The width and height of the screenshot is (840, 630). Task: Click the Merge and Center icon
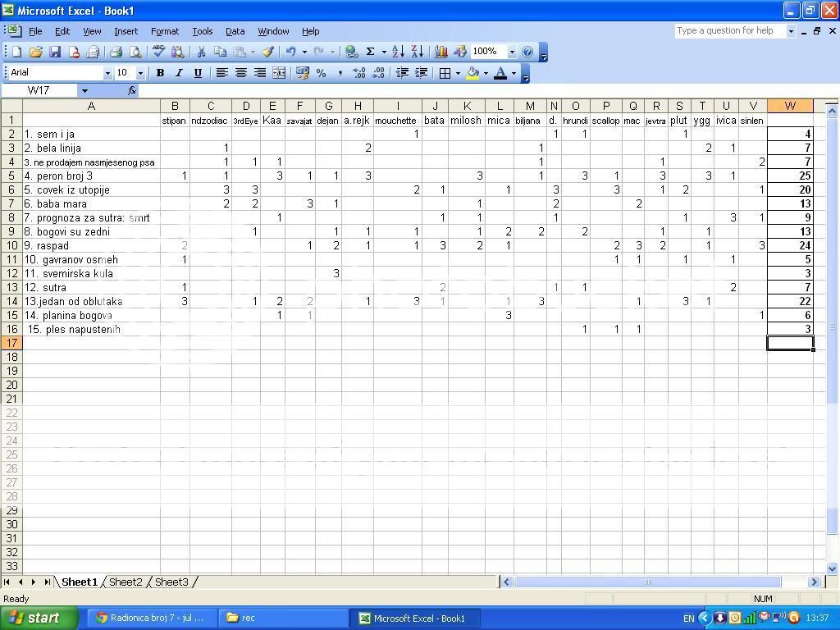[x=279, y=73]
